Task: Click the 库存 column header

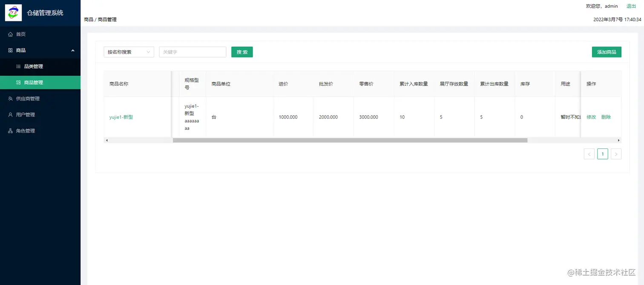Action: pos(535,84)
